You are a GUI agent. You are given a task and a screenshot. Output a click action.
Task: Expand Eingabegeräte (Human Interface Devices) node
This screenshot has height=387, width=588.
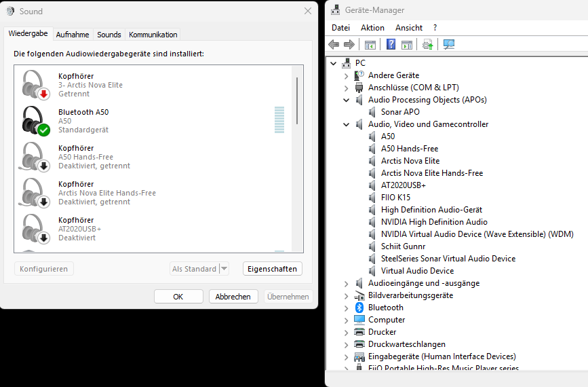click(346, 357)
